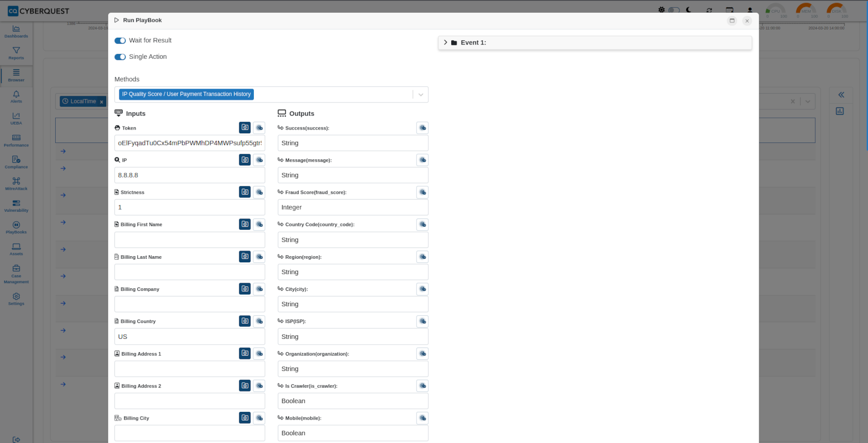Click the IP camera icon button
The image size is (868, 443).
pos(245,160)
